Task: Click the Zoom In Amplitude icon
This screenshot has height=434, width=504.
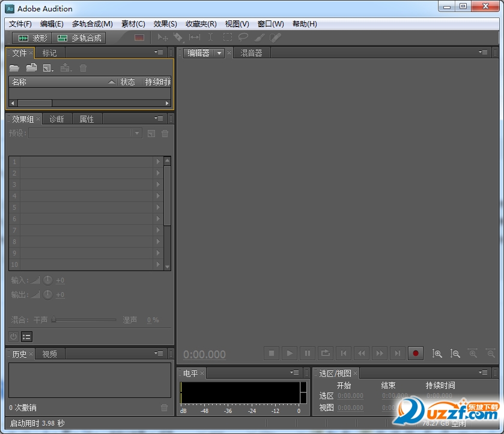Action: click(437, 353)
